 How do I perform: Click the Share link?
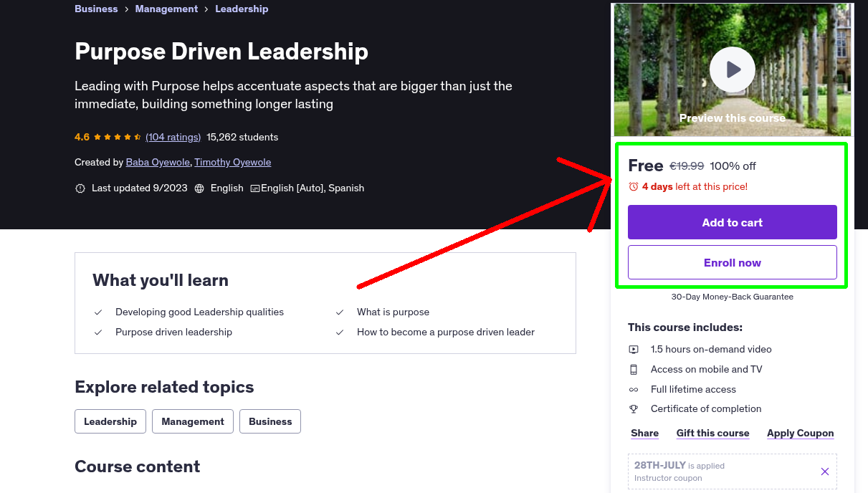click(x=644, y=434)
